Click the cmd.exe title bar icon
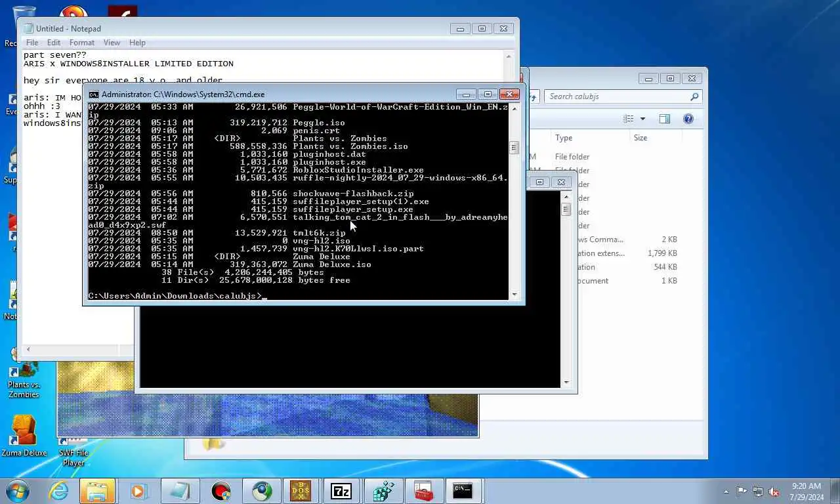 (x=94, y=94)
